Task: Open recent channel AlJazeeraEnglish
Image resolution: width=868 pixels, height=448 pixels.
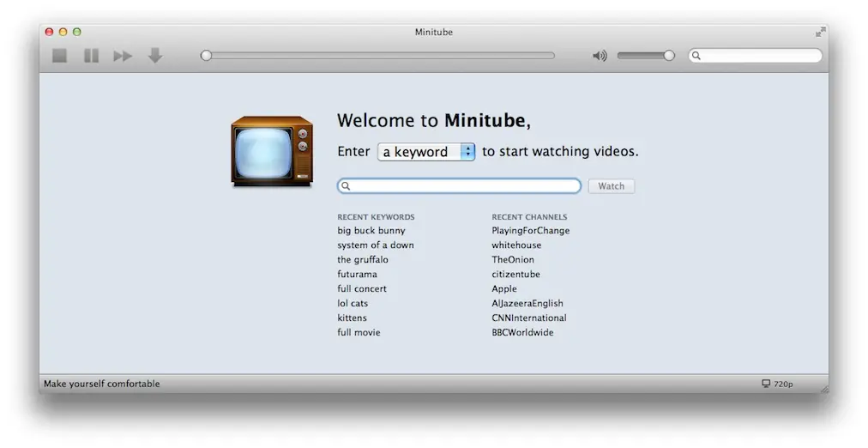Action: click(527, 304)
